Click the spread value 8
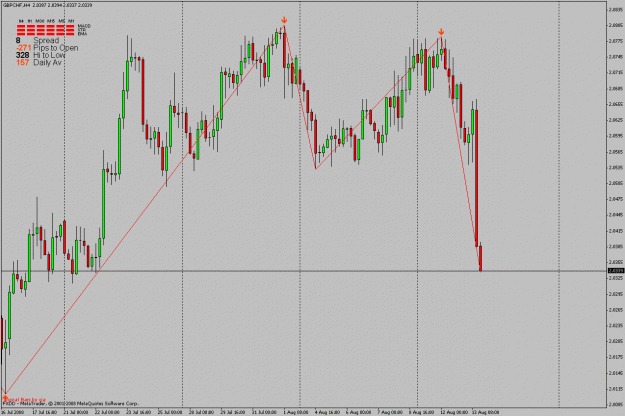 point(18,41)
